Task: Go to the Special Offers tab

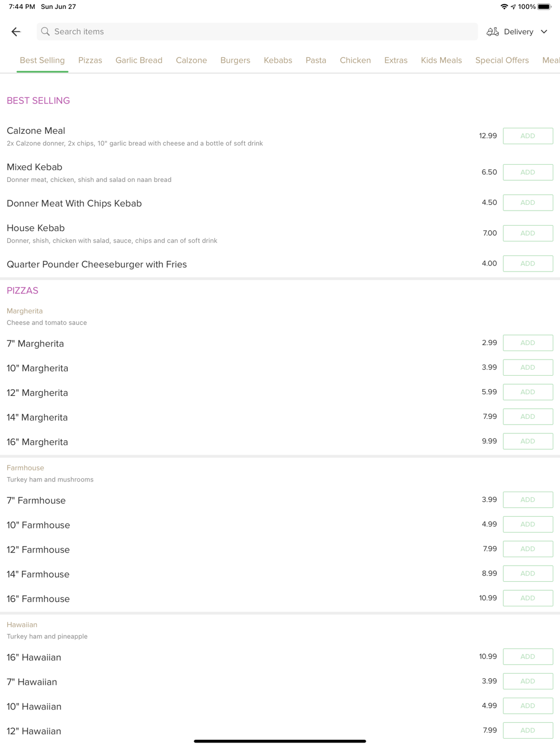Action: tap(502, 60)
